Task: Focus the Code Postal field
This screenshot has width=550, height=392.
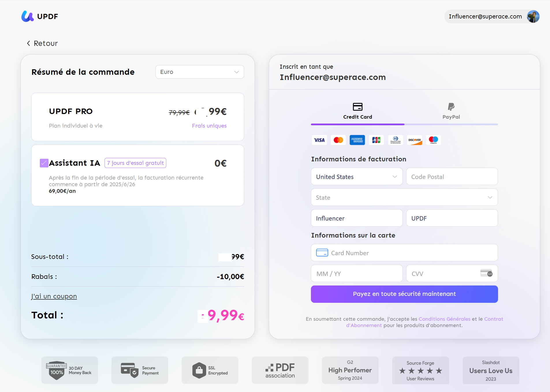Action: click(x=452, y=177)
